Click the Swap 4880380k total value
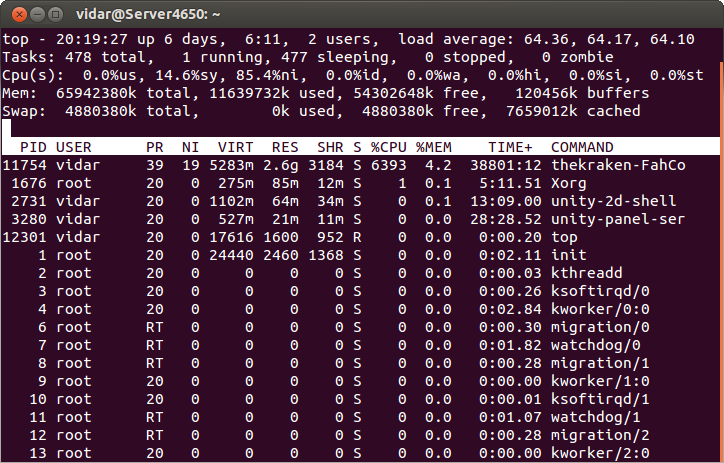 coord(101,111)
